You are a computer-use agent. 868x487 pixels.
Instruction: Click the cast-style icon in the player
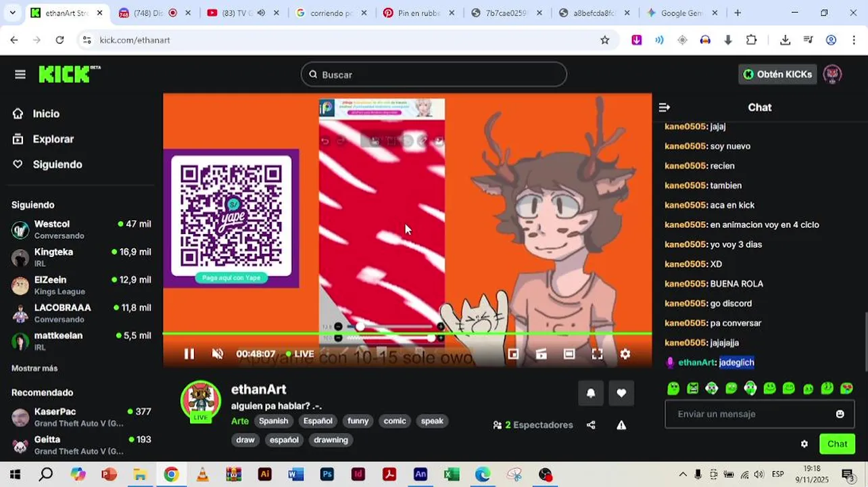[541, 354]
